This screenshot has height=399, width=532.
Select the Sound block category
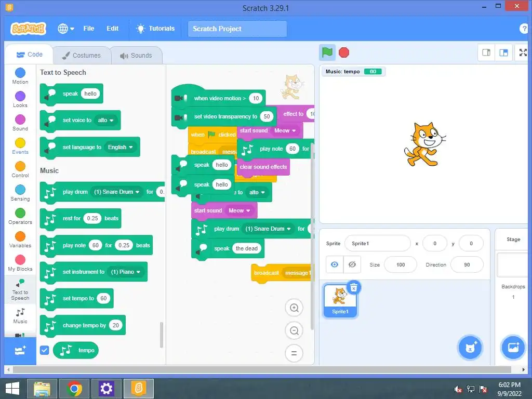point(20,123)
